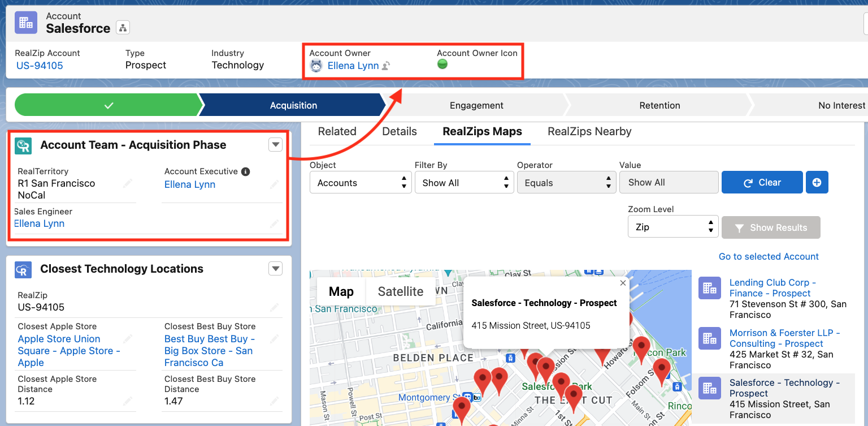
Task: Click the map pin under the info popup
Action: [545, 369]
